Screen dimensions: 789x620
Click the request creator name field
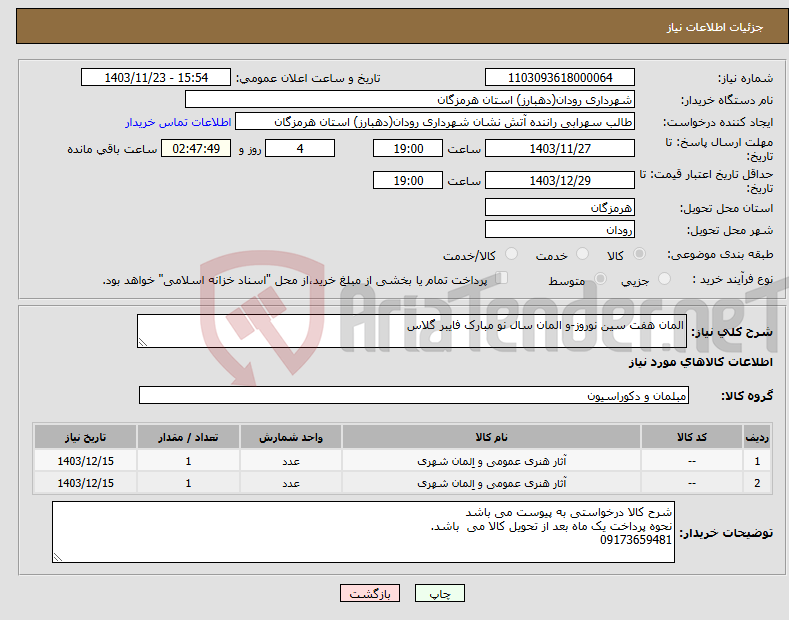pos(435,122)
